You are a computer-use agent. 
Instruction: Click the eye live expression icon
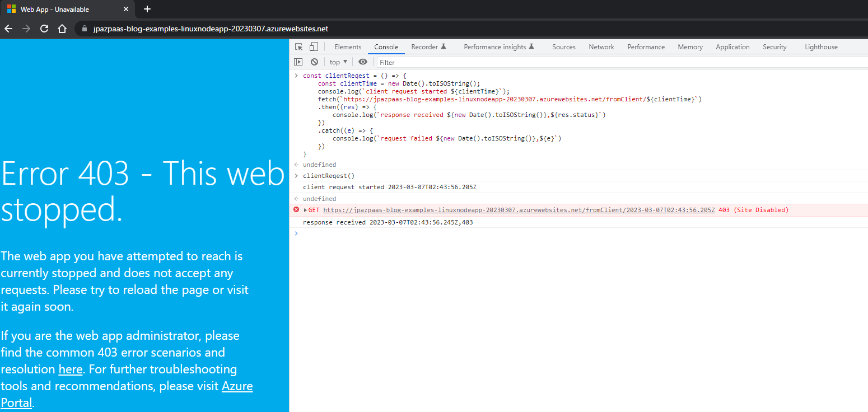point(363,62)
